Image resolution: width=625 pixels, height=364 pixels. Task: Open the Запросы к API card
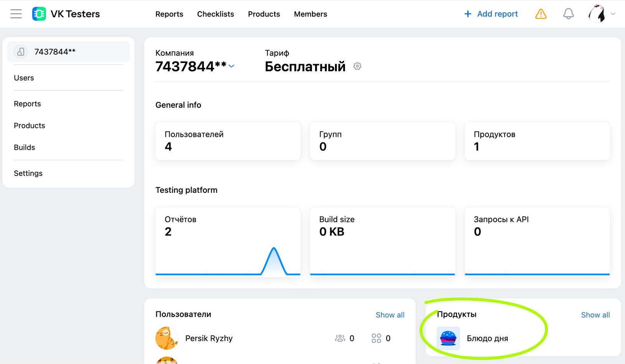[537, 241]
